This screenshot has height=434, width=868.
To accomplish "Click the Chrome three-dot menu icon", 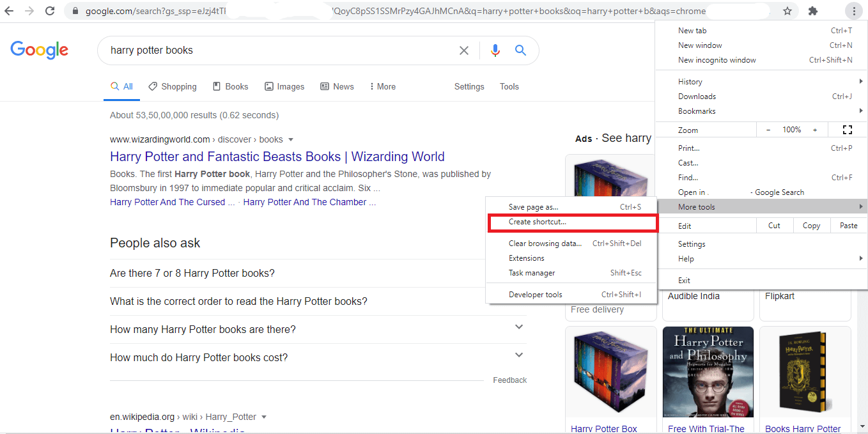I will (x=854, y=11).
